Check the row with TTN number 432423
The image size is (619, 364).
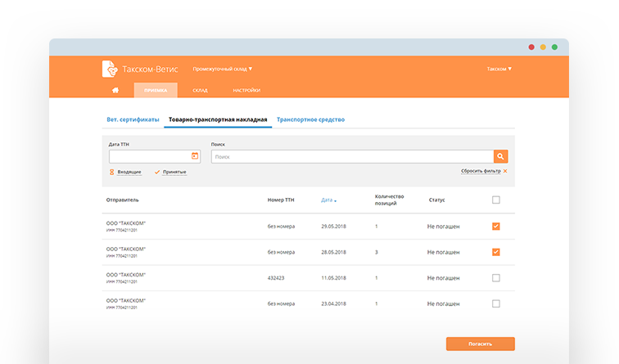(x=495, y=278)
